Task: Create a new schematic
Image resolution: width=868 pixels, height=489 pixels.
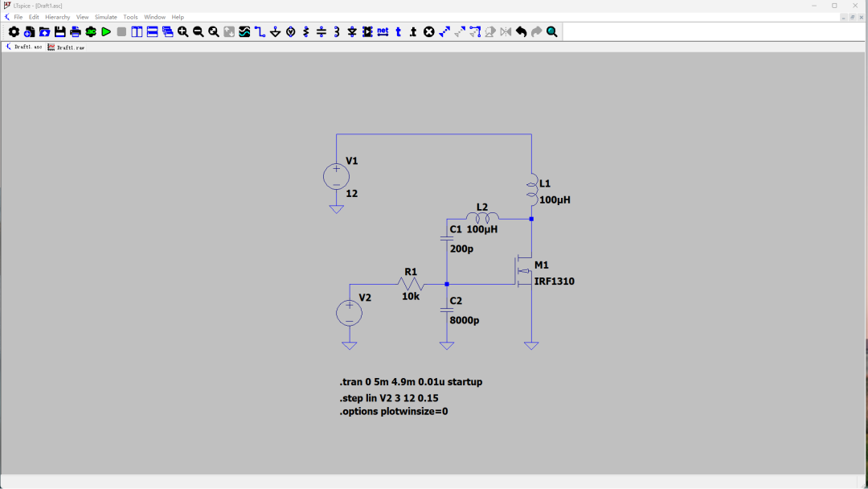Action: tap(30, 32)
